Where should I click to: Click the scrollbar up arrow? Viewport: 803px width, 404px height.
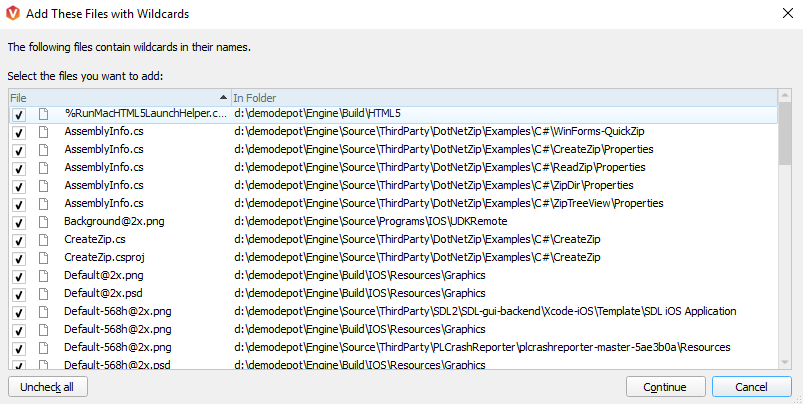pyautogui.click(x=785, y=95)
